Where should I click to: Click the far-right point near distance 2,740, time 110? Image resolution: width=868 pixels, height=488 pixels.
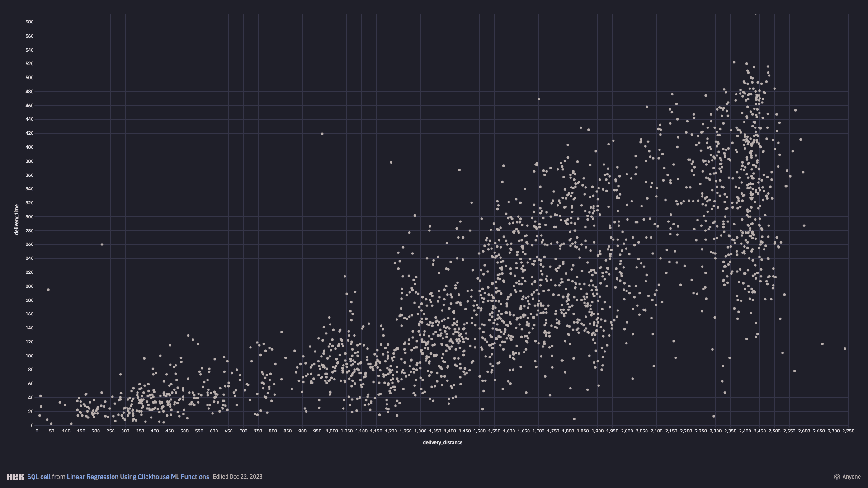pyautogui.click(x=845, y=349)
